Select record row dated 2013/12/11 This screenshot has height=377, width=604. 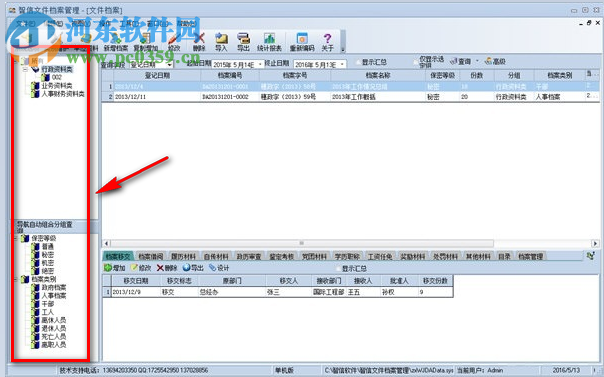click(351, 97)
